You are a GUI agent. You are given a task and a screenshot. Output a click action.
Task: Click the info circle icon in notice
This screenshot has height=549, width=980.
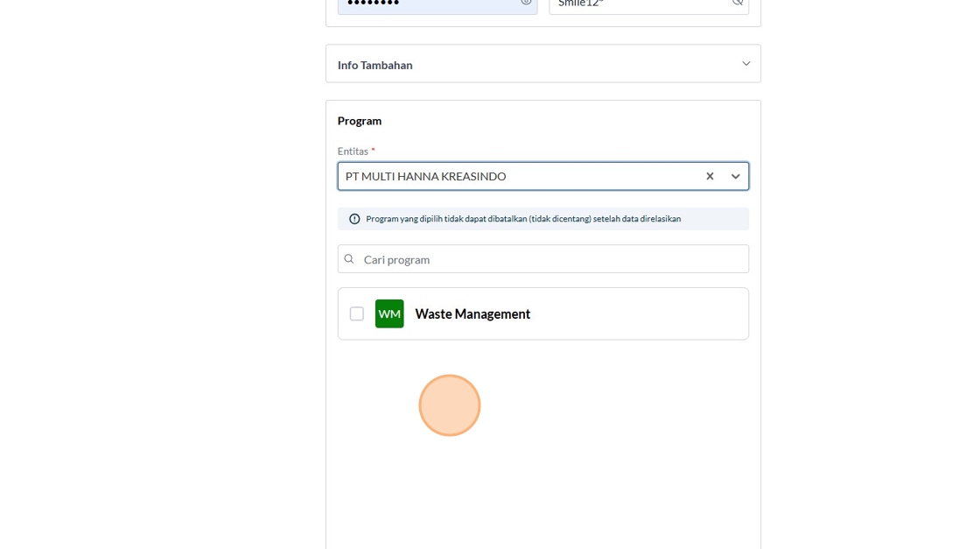[x=354, y=219]
